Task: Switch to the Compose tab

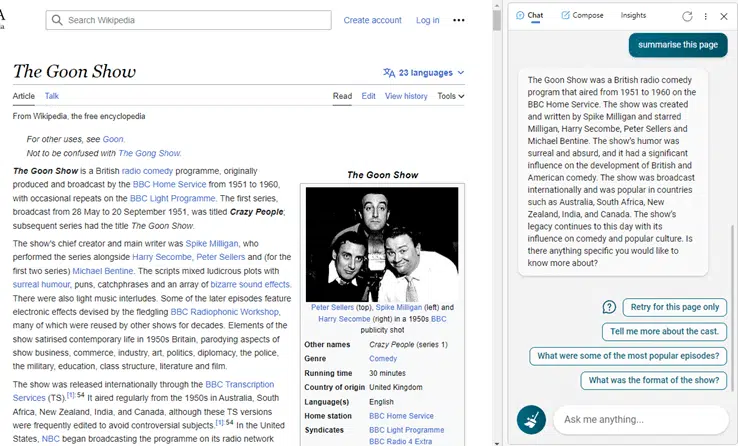Action: pyautogui.click(x=582, y=16)
